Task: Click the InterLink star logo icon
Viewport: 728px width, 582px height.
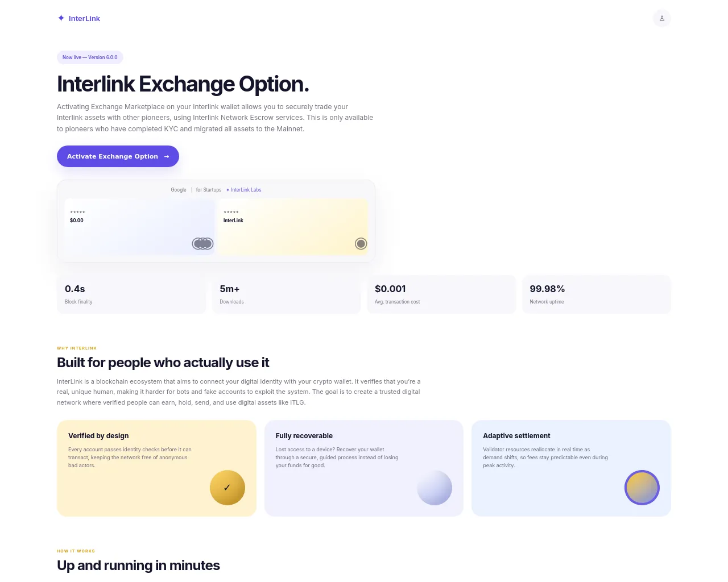Action: point(61,18)
